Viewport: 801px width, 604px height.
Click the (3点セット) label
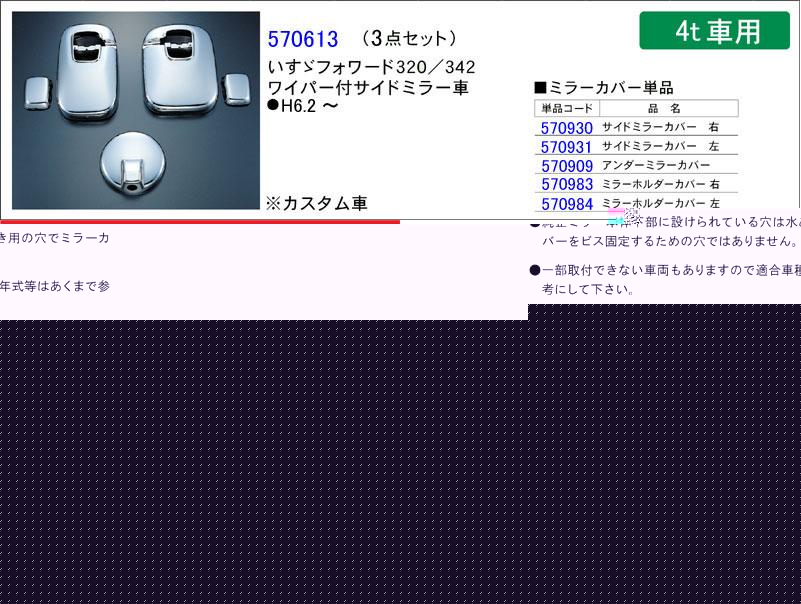pyautogui.click(x=408, y=38)
